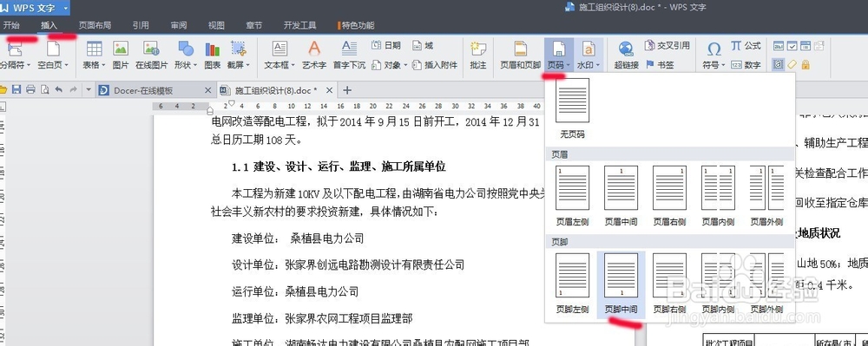This screenshot has width=868, height=346.
Task: Switch to the 视图 tab
Action: 216,25
